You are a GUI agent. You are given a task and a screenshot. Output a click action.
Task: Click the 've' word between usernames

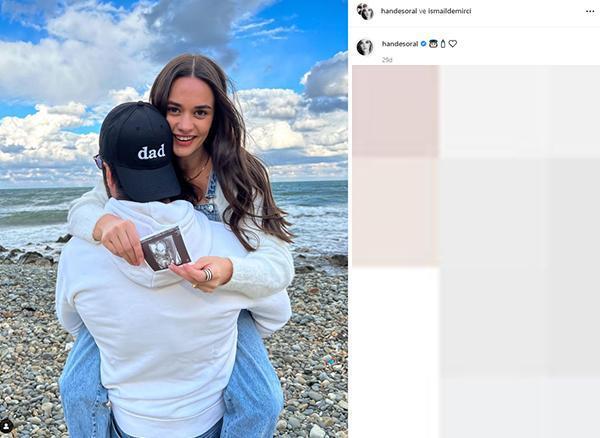tap(422, 11)
